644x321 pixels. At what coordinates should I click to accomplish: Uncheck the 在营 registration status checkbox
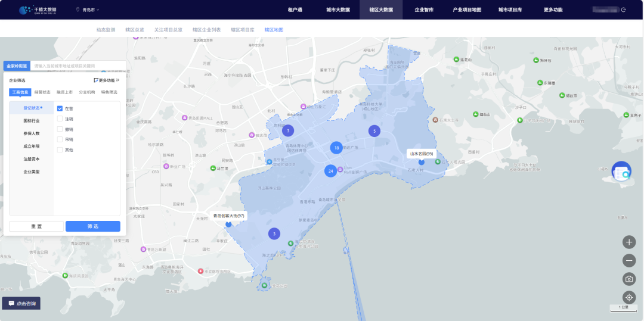pyautogui.click(x=60, y=108)
